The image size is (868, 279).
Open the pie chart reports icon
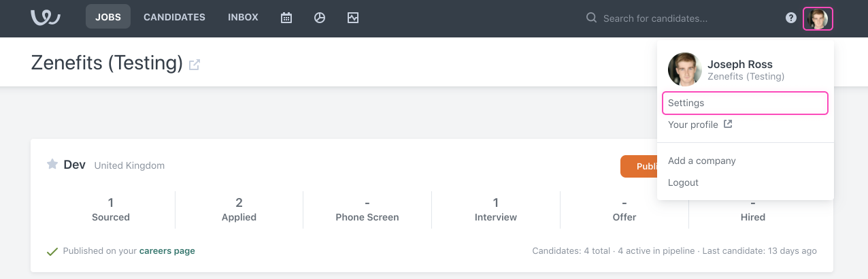(x=320, y=18)
